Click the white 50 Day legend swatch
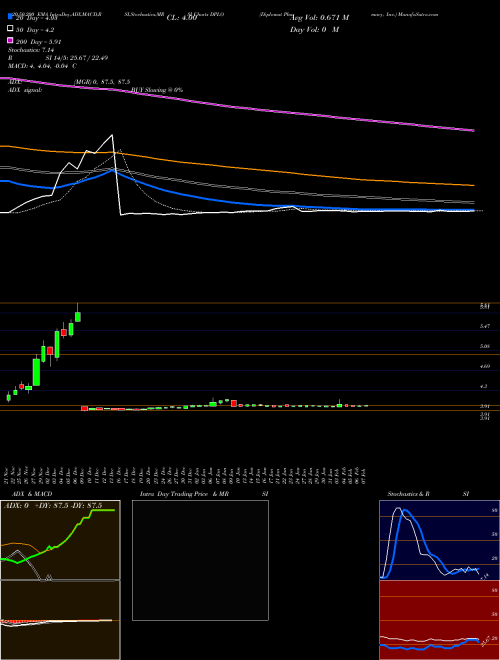 [11, 29]
